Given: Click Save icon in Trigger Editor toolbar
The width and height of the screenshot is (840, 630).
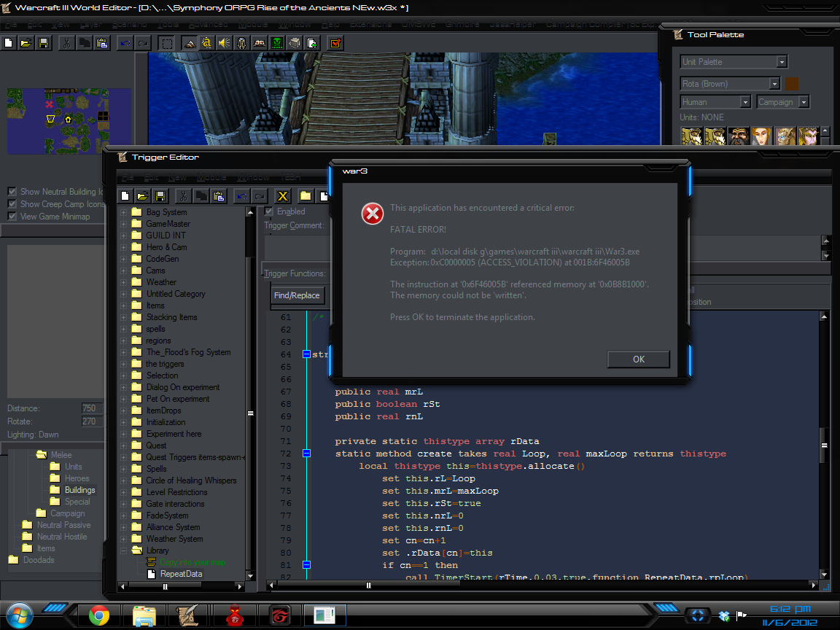Looking at the screenshot, I should (160, 196).
